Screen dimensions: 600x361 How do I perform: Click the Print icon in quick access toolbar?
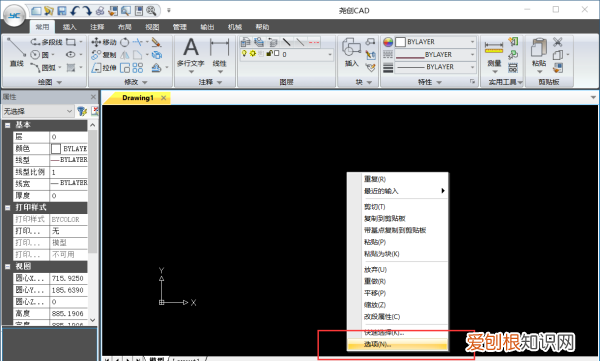100,11
